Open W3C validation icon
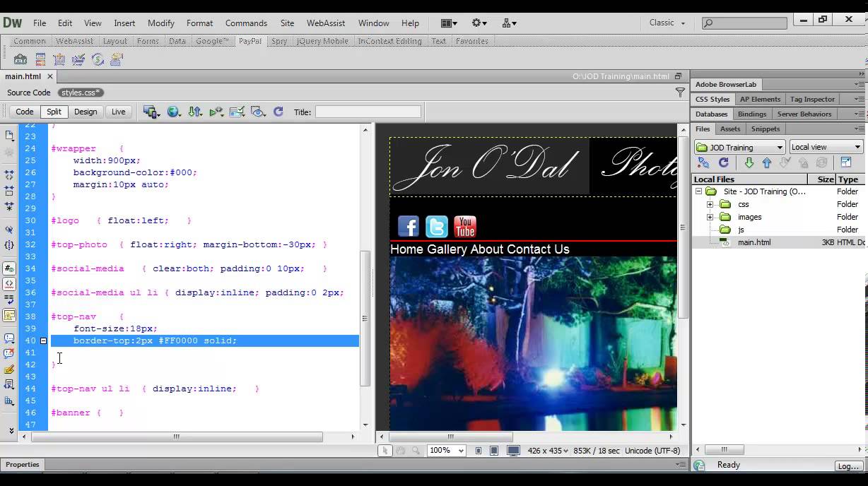The height and width of the screenshot is (486, 868). coord(216,112)
